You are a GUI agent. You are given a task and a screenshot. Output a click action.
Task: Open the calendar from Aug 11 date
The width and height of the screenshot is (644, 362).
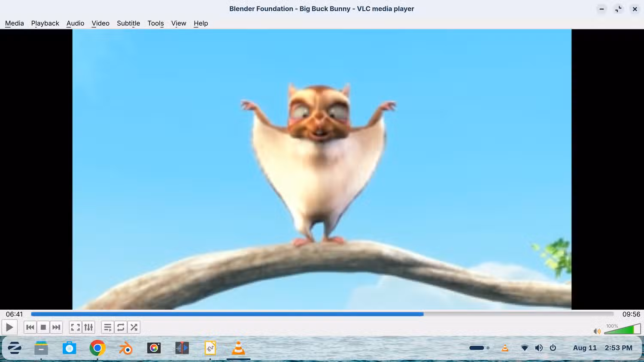coord(585,348)
